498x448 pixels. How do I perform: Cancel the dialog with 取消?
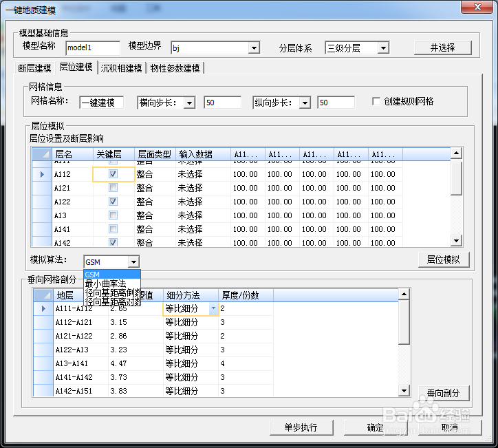tap(450, 427)
